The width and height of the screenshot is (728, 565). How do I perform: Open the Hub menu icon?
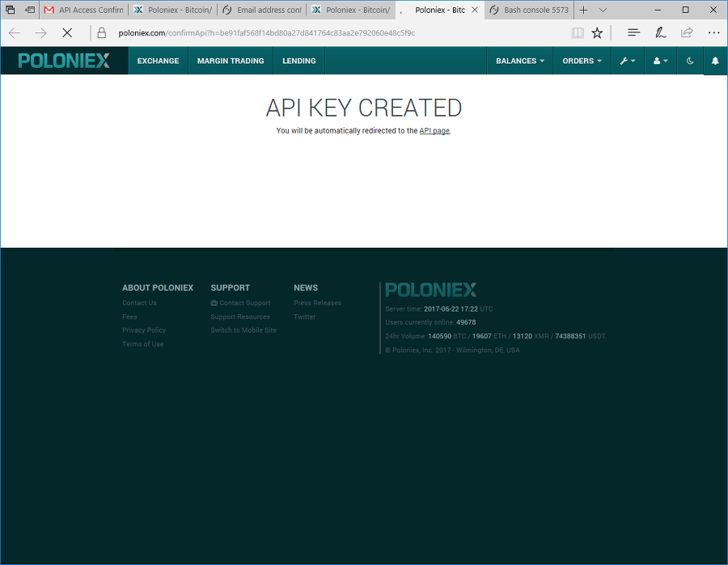(x=633, y=32)
